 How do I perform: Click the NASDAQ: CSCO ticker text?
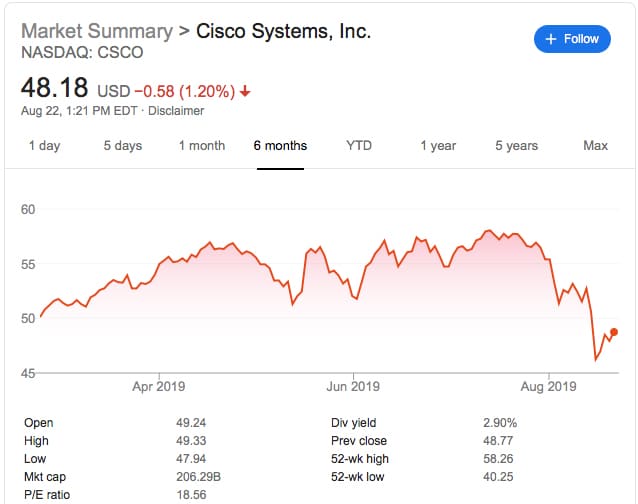[x=82, y=52]
